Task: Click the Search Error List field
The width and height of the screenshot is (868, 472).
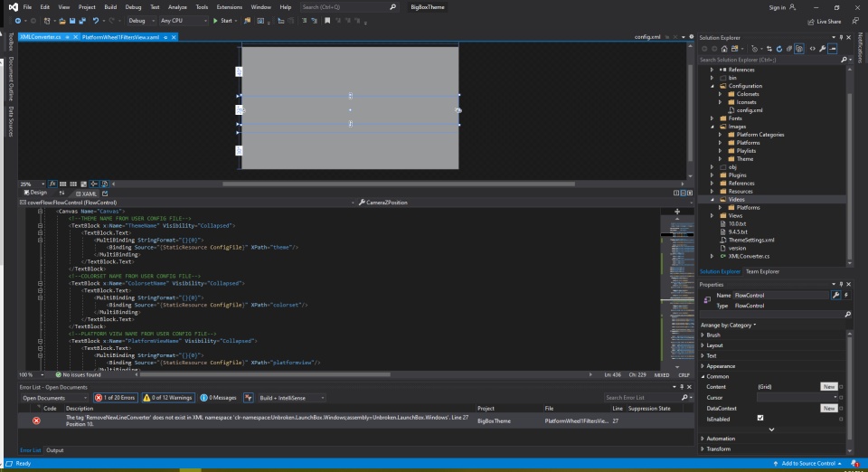Action: tap(633, 398)
